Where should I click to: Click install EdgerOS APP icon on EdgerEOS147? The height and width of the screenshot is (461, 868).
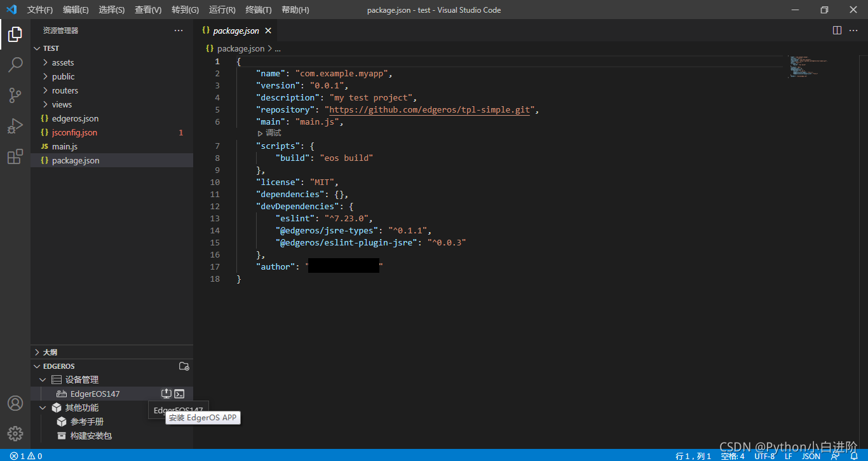(166, 394)
